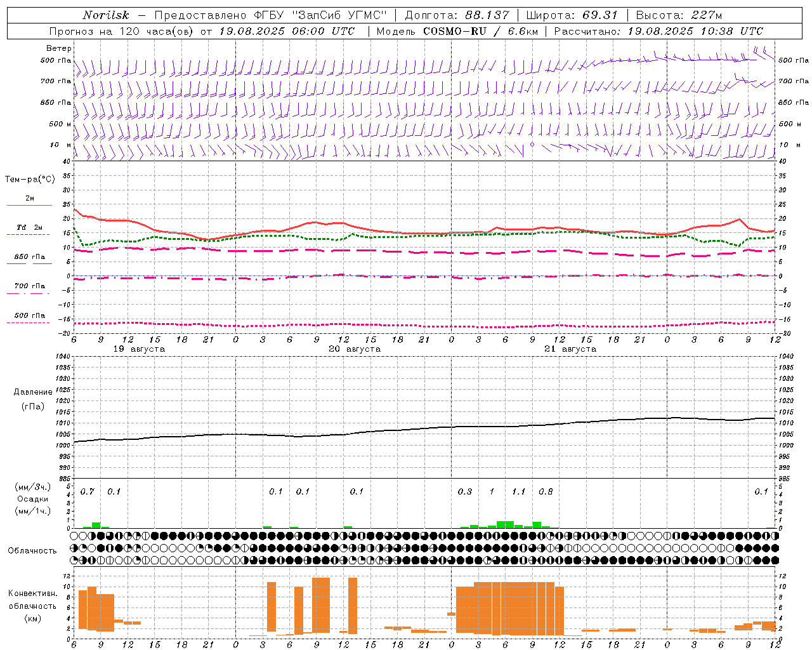Select the "Осадки" precipitation label
Image resolution: width=812 pixels, height=650 pixels.
[33, 499]
